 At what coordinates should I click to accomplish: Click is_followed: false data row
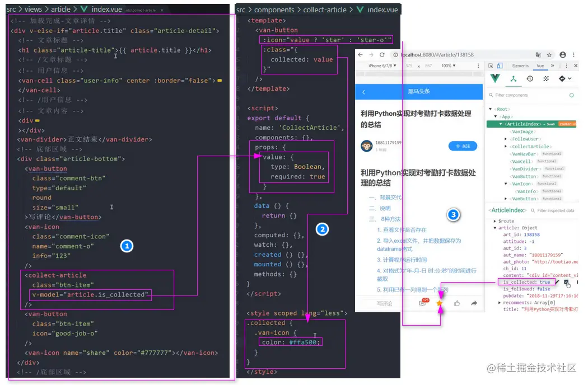click(526, 289)
